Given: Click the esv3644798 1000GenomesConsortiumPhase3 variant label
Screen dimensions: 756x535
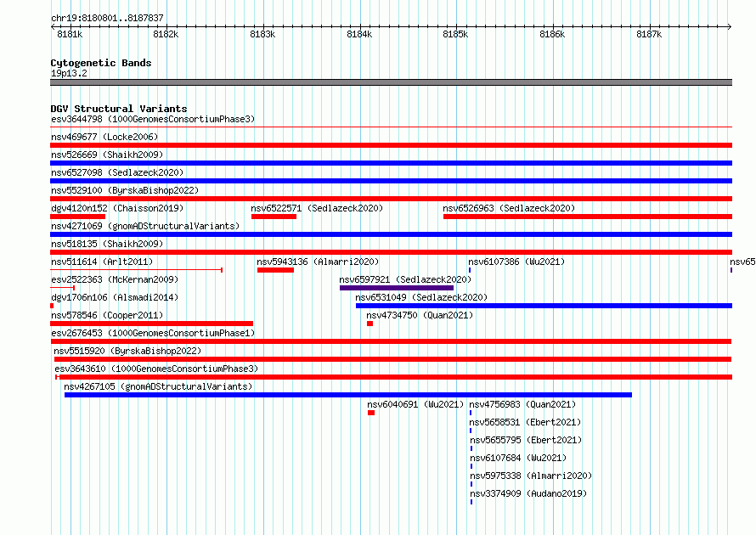Looking at the screenshot, I should (x=153, y=119).
